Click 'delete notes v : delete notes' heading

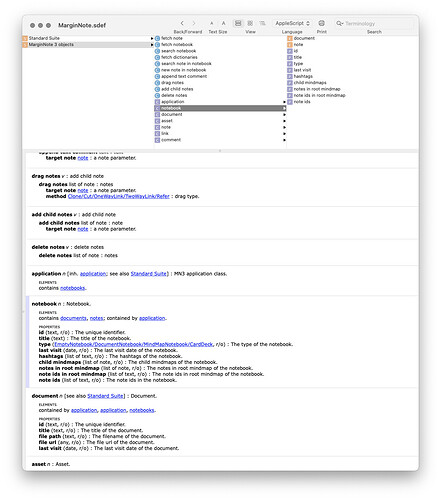(x=68, y=247)
